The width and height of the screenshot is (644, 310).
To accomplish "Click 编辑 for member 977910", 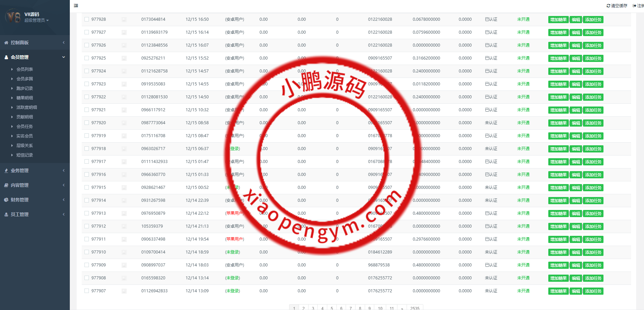I will [576, 252].
